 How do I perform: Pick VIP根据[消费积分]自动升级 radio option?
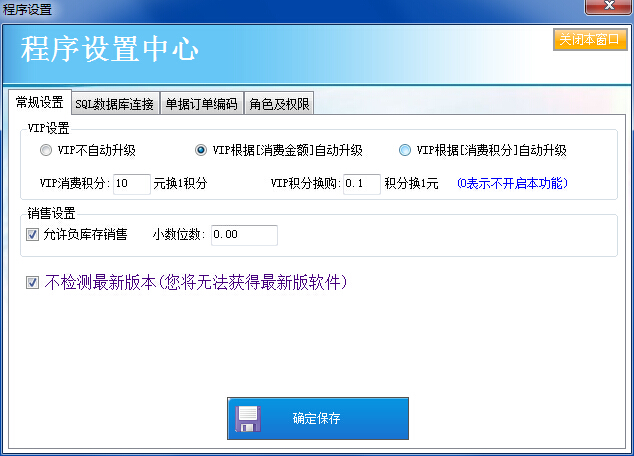click(x=404, y=151)
